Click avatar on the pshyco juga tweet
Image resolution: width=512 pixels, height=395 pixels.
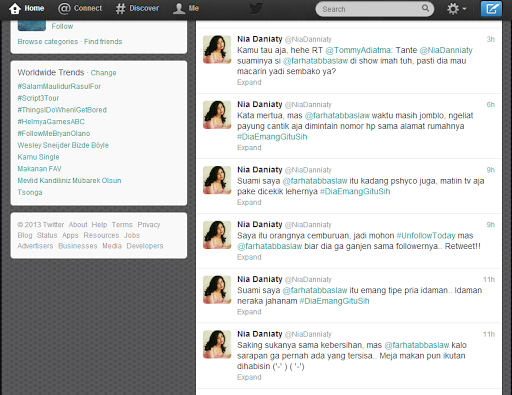click(217, 180)
